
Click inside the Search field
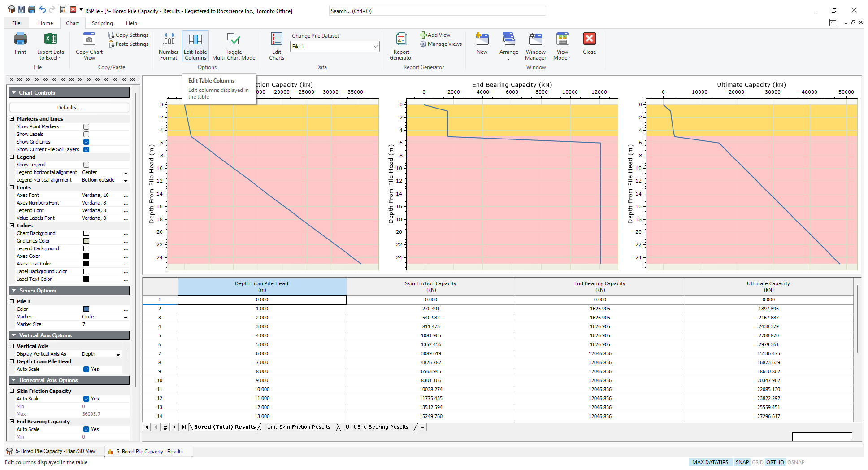pyautogui.click(x=437, y=10)
